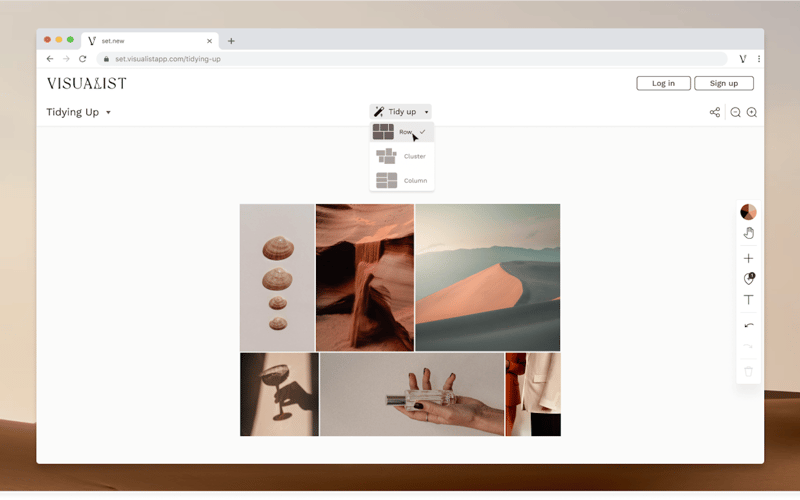Select the Text tool
Viewport: 800px width, 500px height.
tap(748, 300)
